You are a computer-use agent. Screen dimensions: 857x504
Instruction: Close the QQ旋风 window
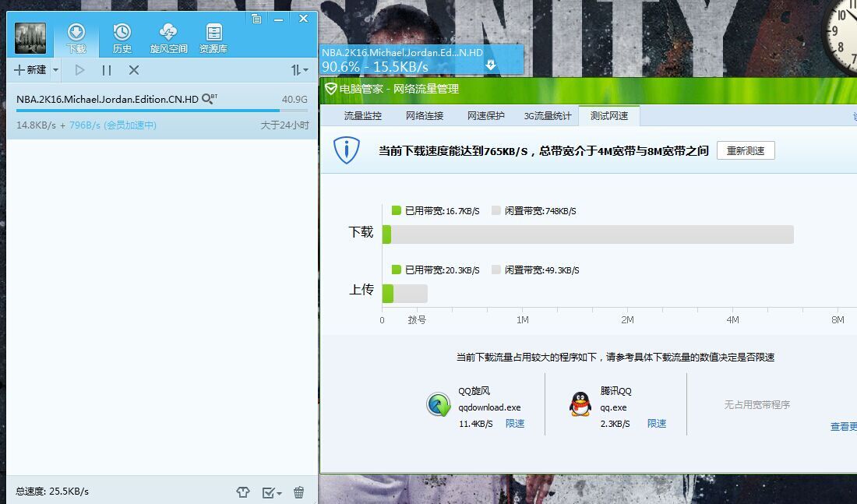click(x=303, y=19)
